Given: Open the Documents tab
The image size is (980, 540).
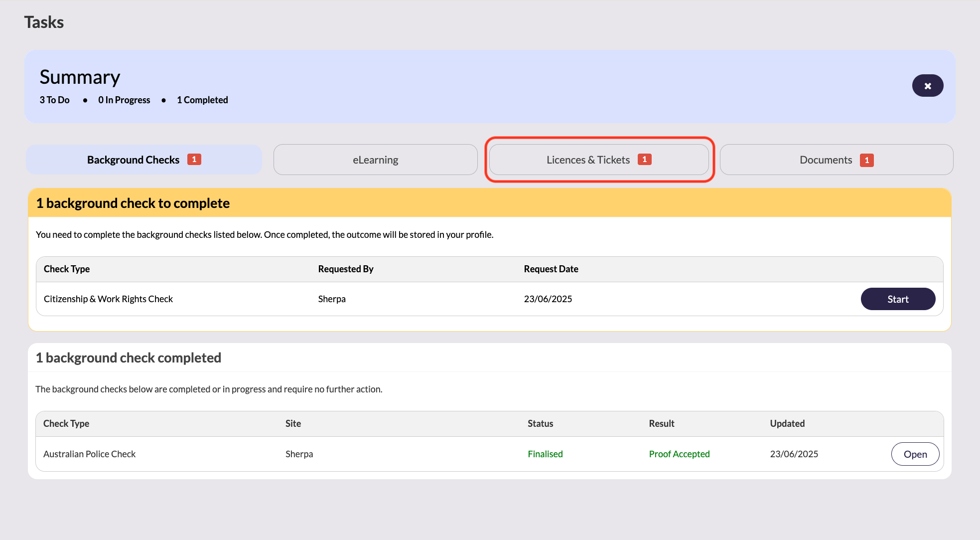Looking at the screenshot, I should pyautogui.click(x=825, y=160).
